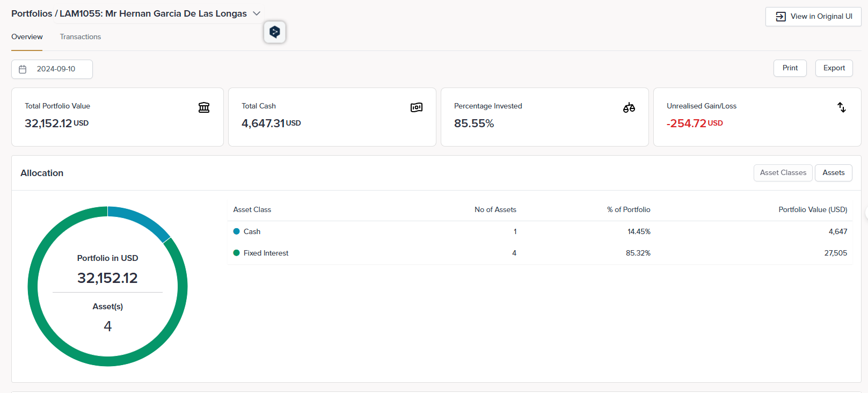Go to Portfolios in the breadcrumb
This screenshot has height=393, width=868.
coord(32,13)
